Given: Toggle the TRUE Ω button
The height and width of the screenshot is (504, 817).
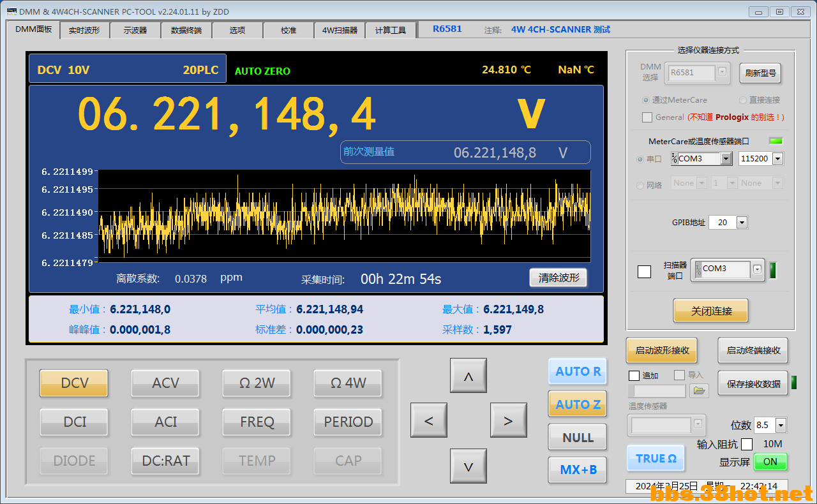Looking at the screenshot, I should click(656, 458).
